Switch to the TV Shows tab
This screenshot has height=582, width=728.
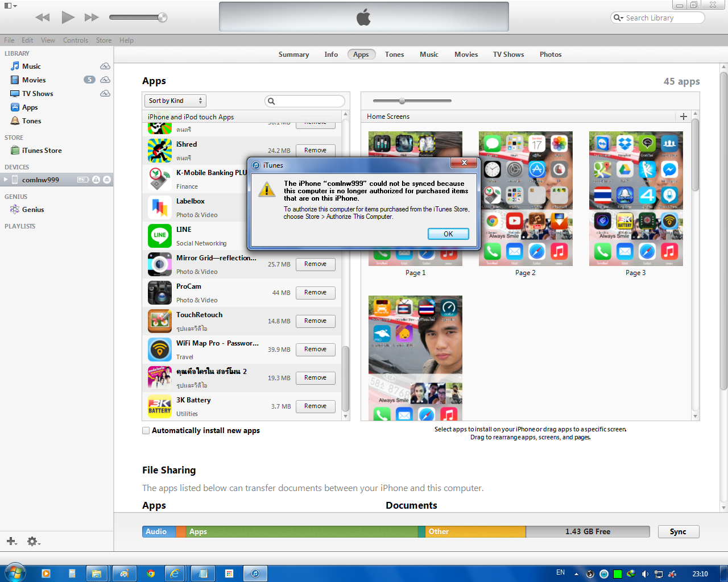[508, 55]
